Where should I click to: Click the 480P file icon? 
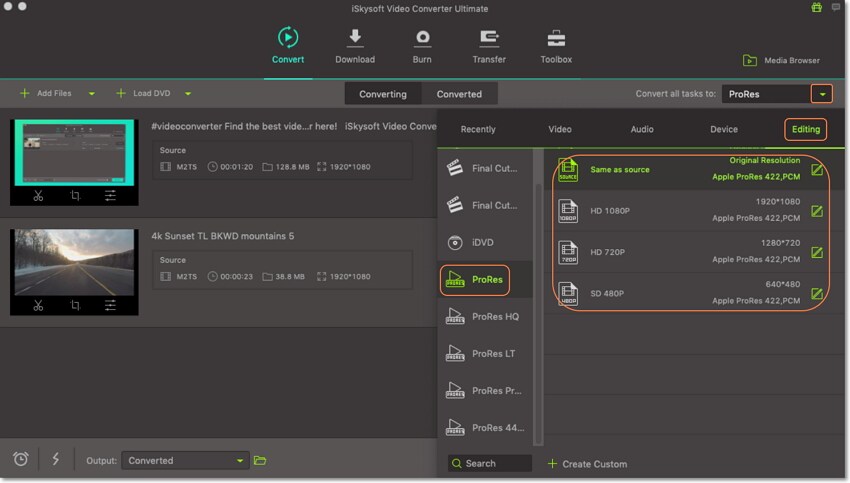click(568, 293)
